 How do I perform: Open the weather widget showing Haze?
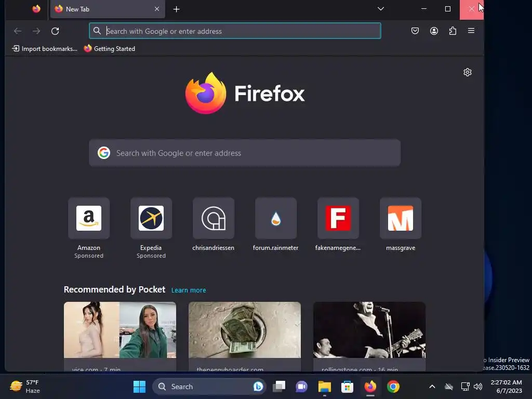tap(25, 387)
